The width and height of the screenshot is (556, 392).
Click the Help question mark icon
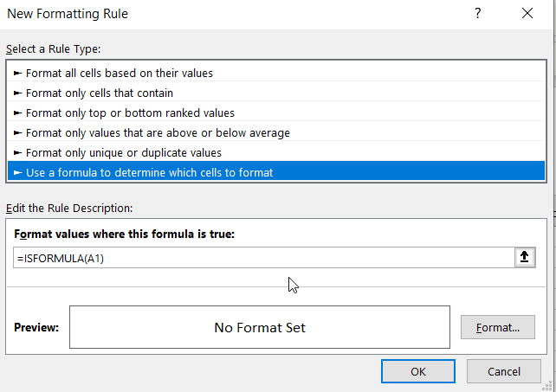pos(476,14)
